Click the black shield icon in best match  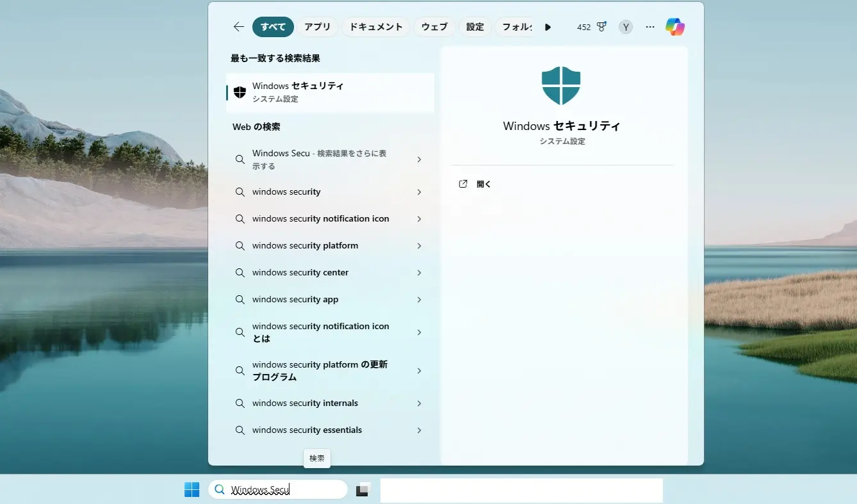[240, 92]
